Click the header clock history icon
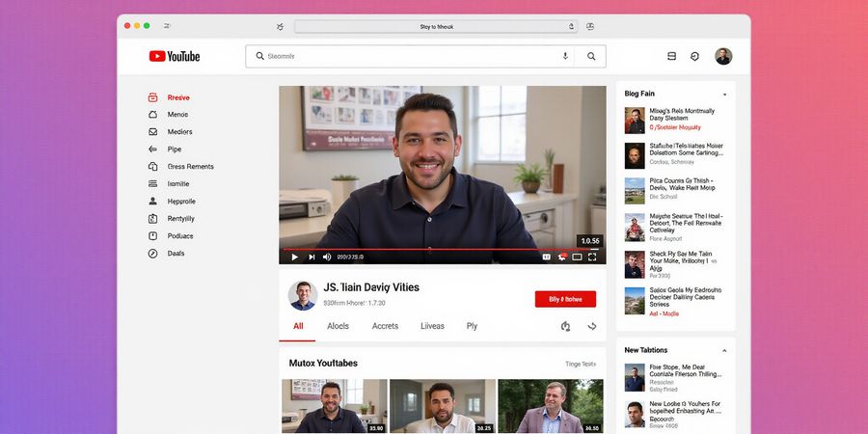Viewport: 868px width, 434px height. pyautogui.click(x=694, y=56)
